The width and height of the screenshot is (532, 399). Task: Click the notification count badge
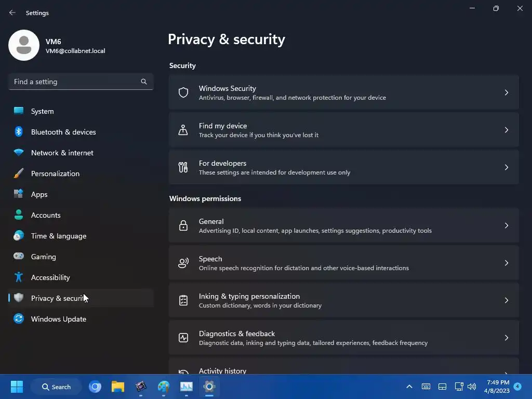click(517, 386)
